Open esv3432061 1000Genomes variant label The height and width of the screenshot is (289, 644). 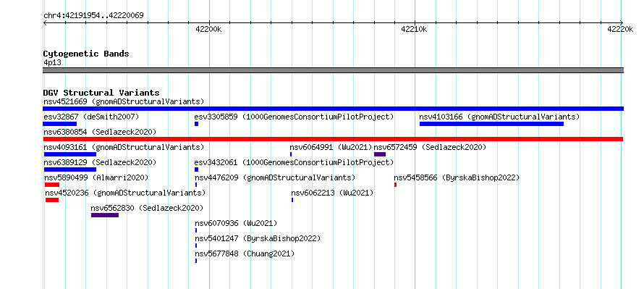click(294, 162)
